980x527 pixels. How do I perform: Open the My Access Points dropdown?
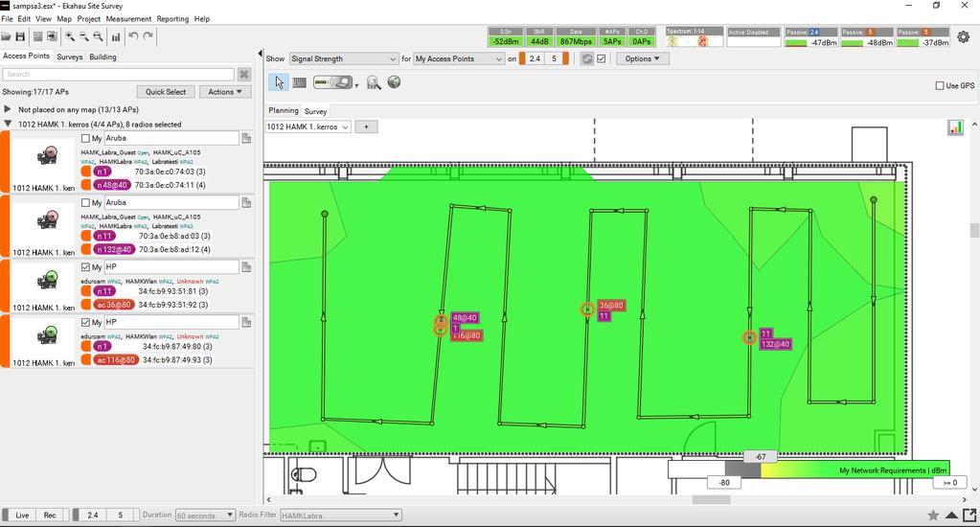459,58
